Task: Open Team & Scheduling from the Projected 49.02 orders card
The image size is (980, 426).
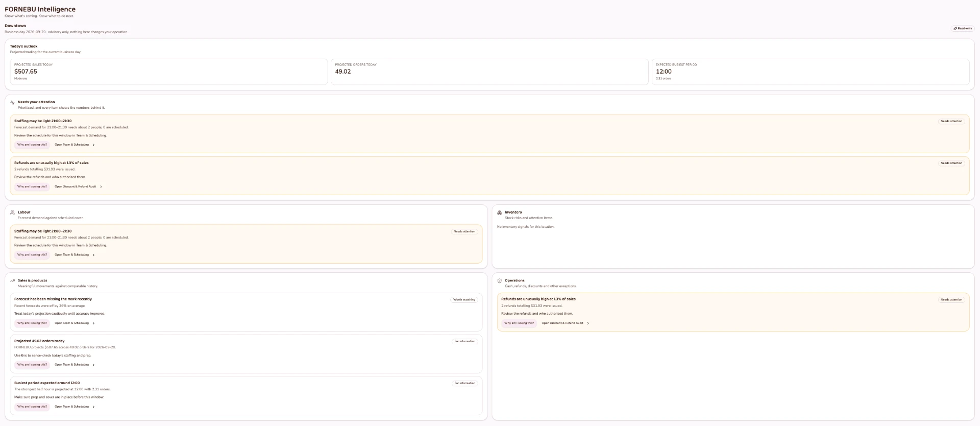Action: [x=75, y=365]
